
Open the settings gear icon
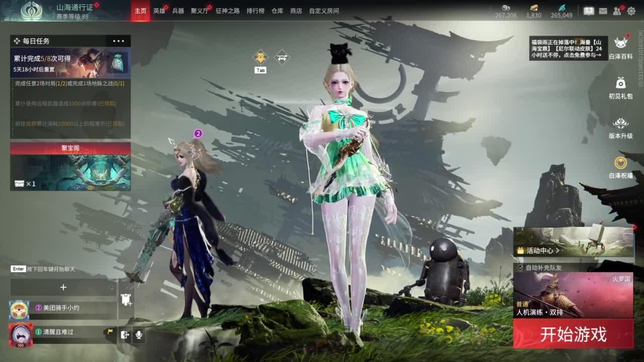pyautogui.click(x=631, y=11)
